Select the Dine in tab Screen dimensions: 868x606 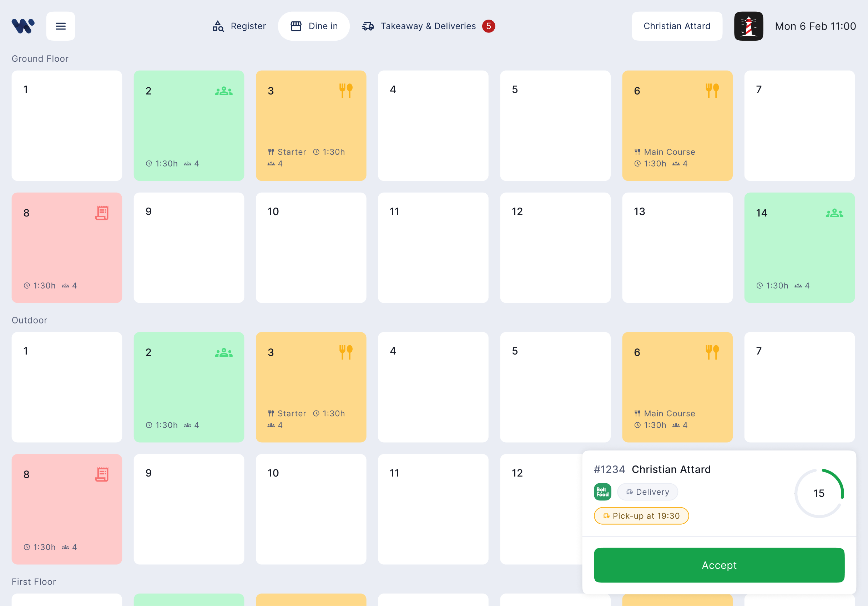314,26
